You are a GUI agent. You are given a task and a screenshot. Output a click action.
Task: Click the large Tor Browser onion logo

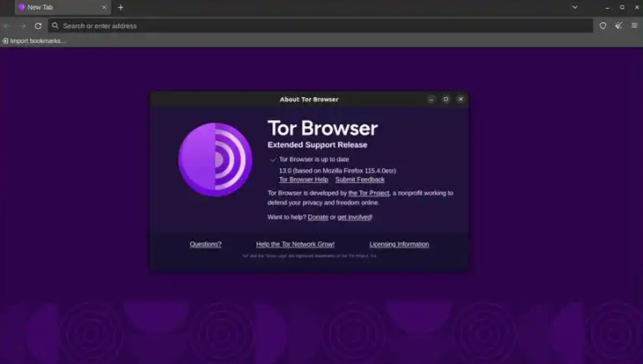pyautogui.click(x=215, y=159)
